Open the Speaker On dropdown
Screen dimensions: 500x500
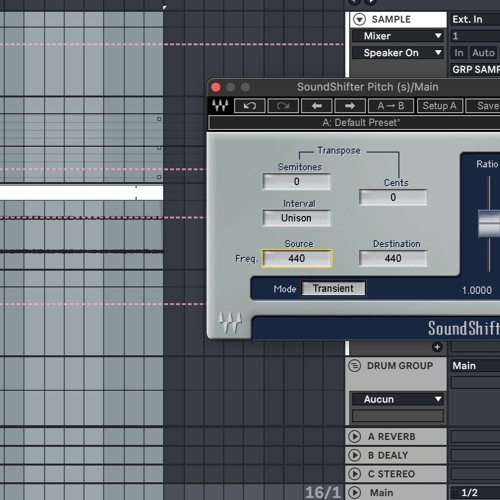[x=398, y=53]
